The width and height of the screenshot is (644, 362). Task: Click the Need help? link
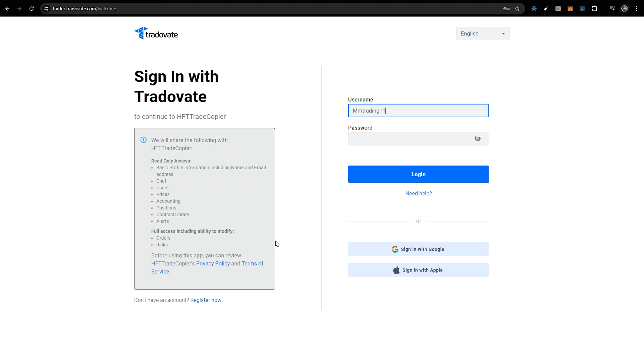tap(418, 193)
